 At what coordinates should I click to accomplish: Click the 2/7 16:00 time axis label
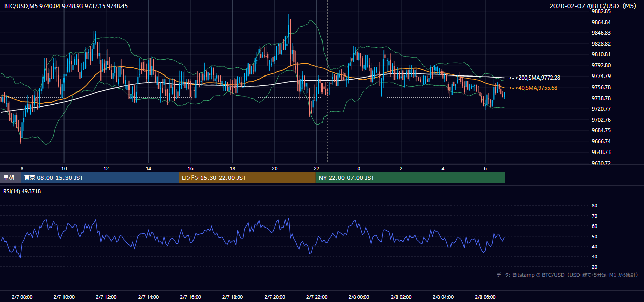[190, 297]
